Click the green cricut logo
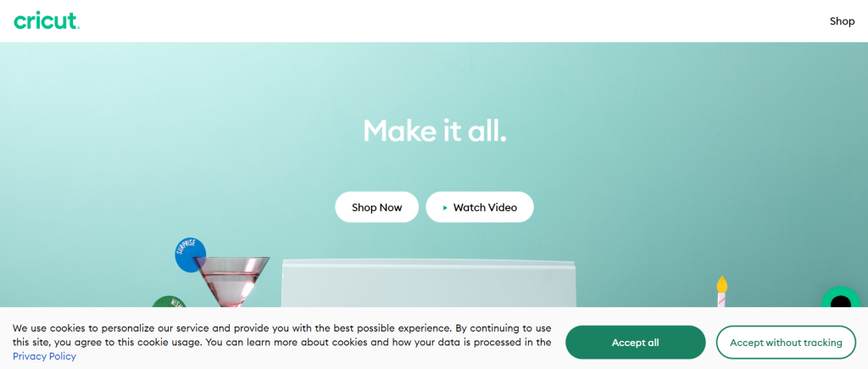The width and height of the screenshot is (868, 369). click(x=47, y=21)
